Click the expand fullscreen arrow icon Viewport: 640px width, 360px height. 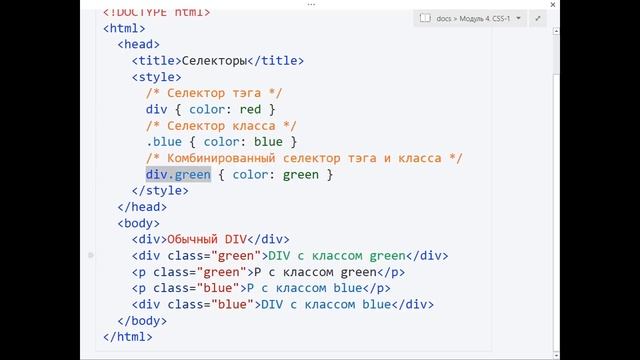click(538, 18)
